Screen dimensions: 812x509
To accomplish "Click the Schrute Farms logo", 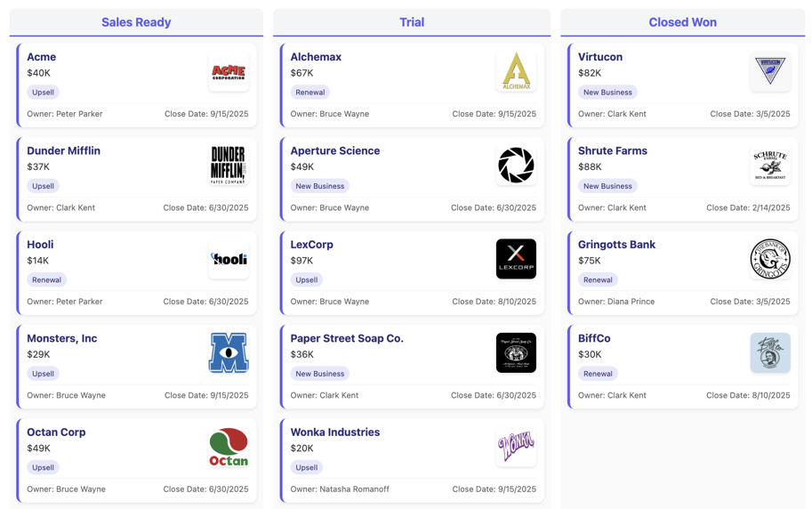I will [770, 166].
